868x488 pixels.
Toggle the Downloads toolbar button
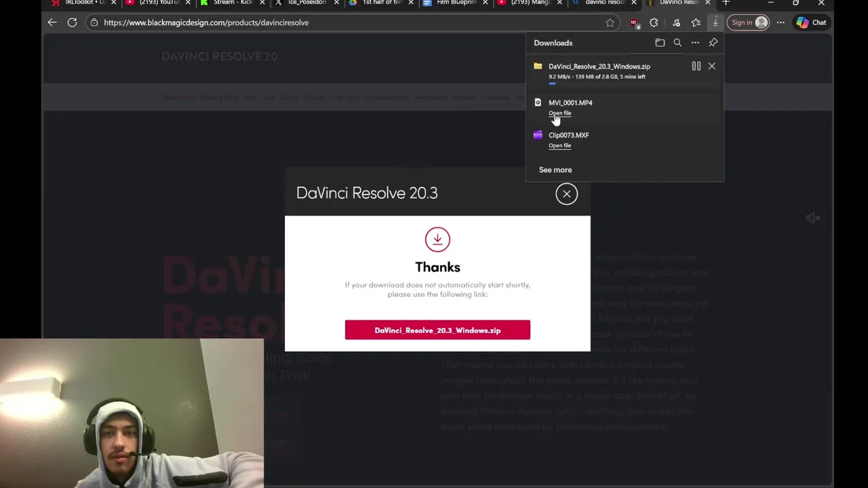coord(715,22)
